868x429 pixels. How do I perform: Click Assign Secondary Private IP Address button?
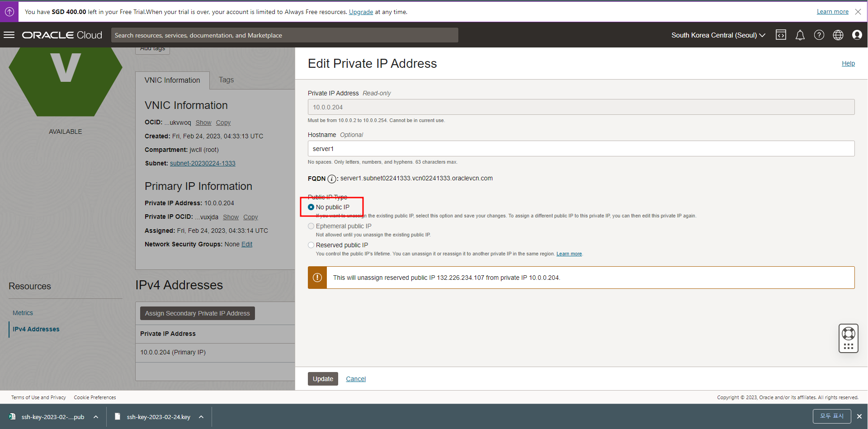(198, 313)
